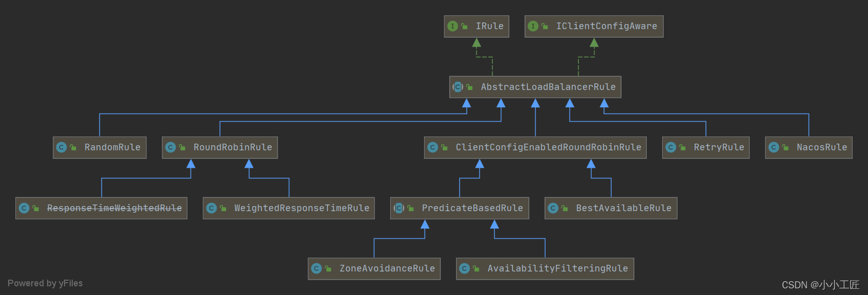Image resolution: width=868 pixels, height=295 pixels.
Task: Click the blue arrowhead below BestAvailableRule's parent
Action: (x=591, y=164)
